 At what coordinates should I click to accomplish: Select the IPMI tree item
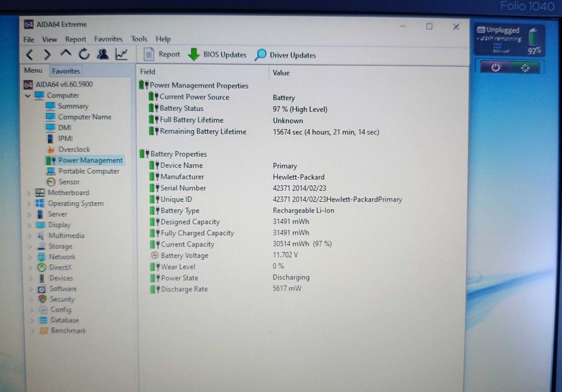(60, 138)
